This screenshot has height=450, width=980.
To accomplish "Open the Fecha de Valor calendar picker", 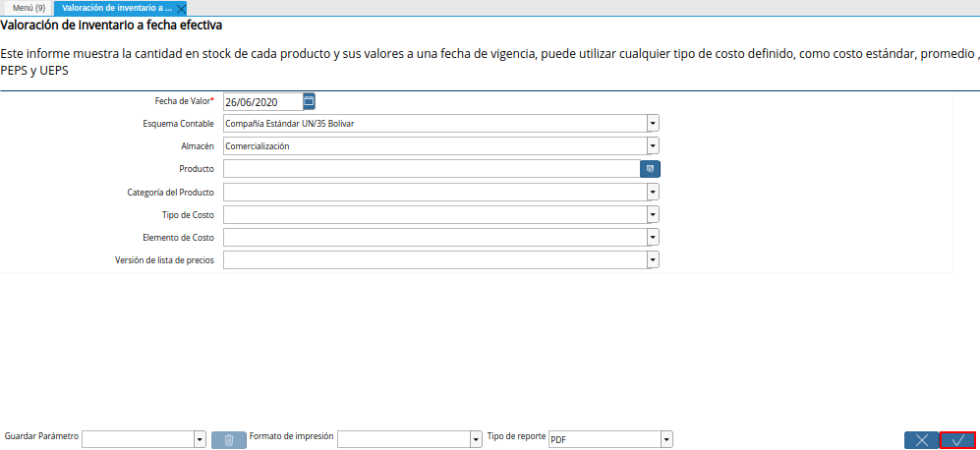I will (x=309, y=100).
